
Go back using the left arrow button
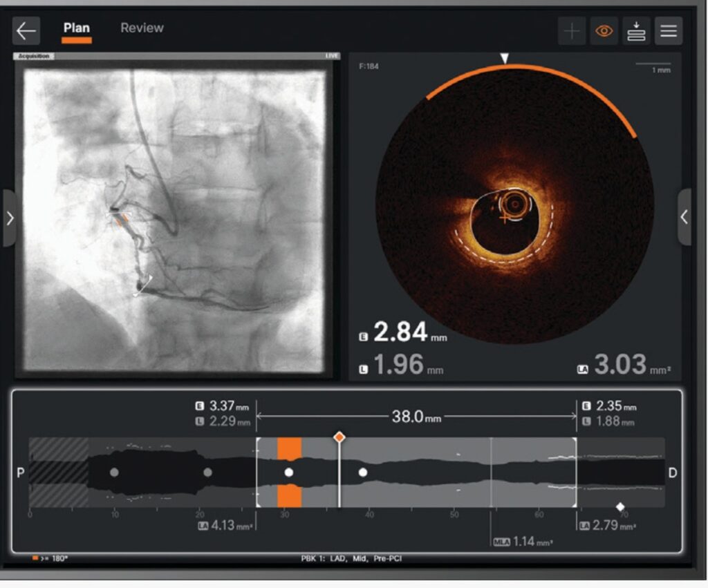tap(26, 31)
